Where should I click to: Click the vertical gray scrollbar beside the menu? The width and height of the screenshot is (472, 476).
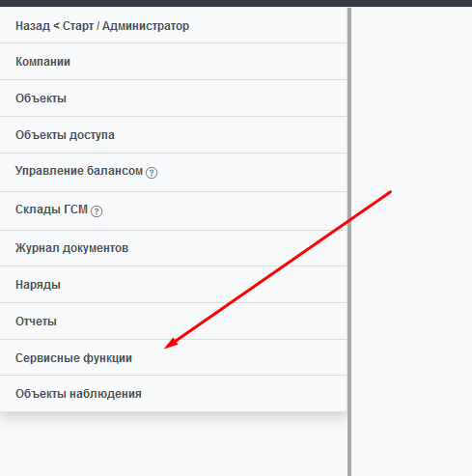349,241
